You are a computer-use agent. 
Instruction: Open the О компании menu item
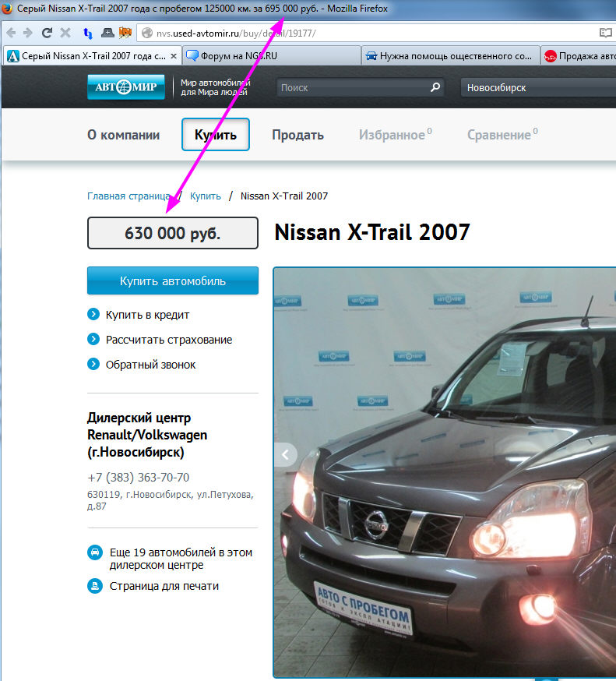(123, 135)
